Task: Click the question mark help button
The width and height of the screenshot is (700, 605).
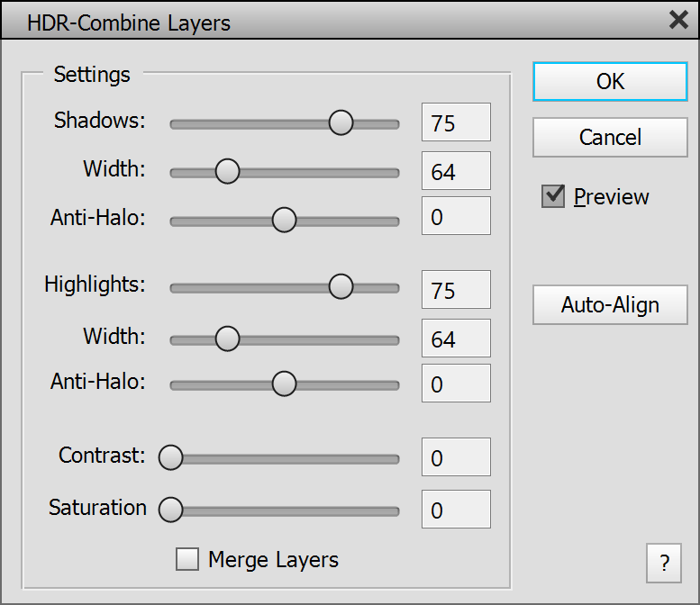Action: (664, 564)
